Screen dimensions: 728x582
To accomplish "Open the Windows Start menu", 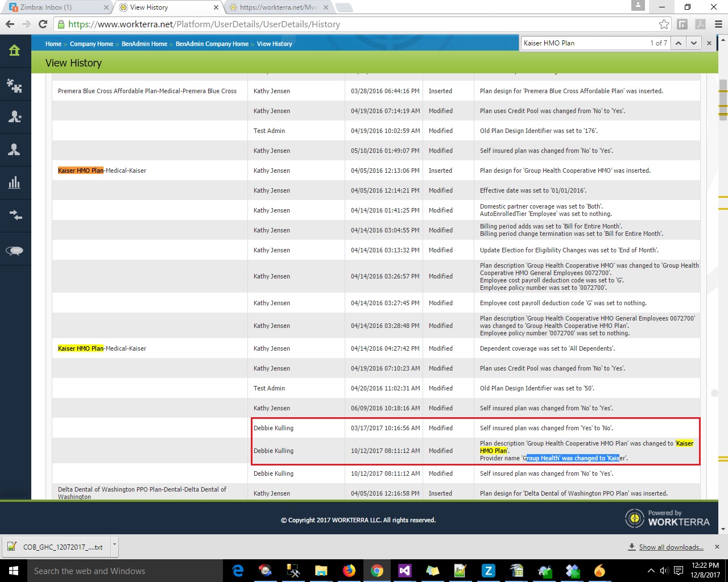I will click(14, 571).
